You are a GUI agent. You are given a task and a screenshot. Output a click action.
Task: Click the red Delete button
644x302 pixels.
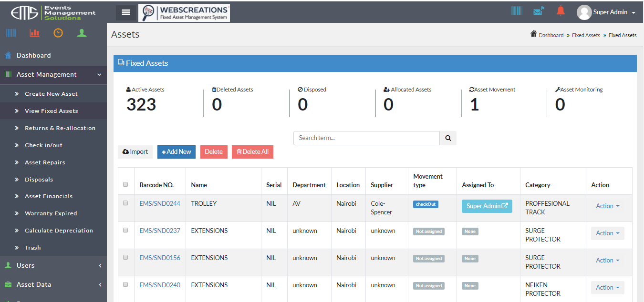pos(214,152)
